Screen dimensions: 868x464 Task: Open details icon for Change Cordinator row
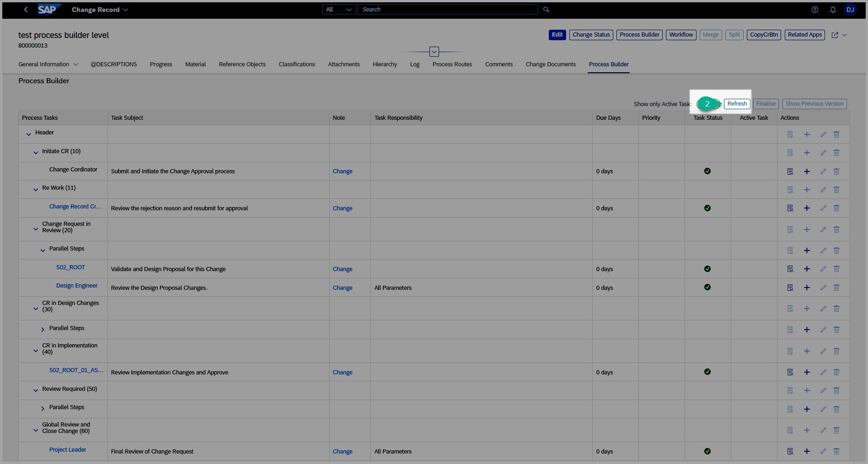pos(790,171)
